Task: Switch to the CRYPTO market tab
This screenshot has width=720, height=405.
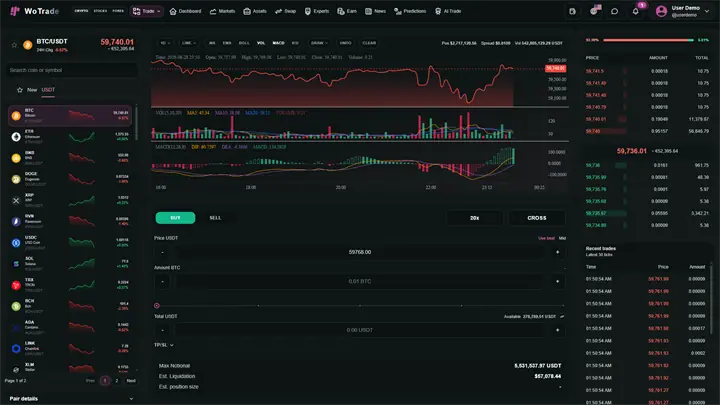Action: 81,11
